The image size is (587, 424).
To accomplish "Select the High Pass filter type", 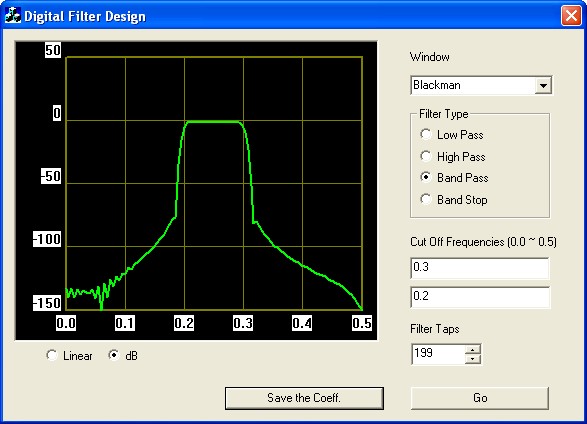I will click(x=426, y=156).
